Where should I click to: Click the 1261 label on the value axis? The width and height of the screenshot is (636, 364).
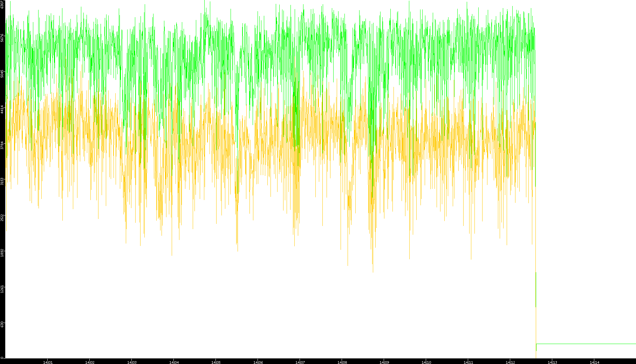[x=2, y=289]
